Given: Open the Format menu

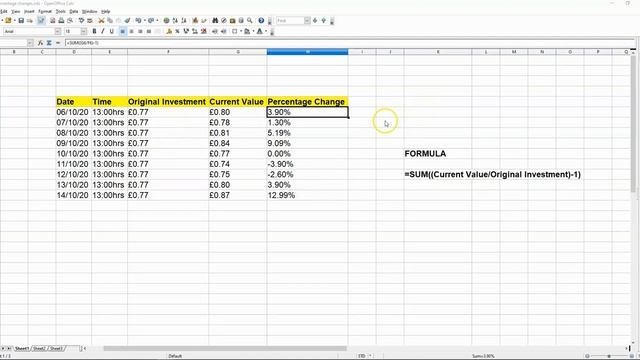Looking at the screenshot, I should pyautogui.click(x=45, y=11).
